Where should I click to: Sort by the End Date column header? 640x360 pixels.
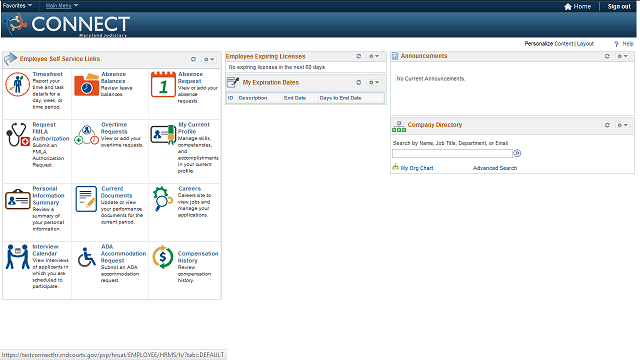[x=295, y=98]
